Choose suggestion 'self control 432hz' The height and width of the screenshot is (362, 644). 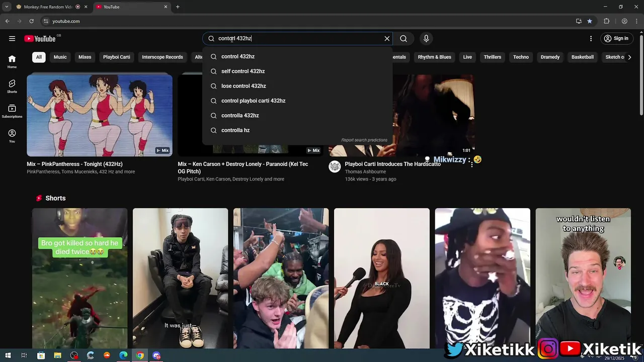297,71
